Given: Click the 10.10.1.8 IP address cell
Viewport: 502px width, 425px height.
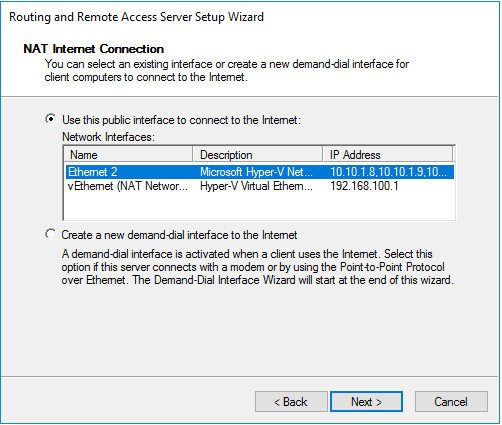Looking at the screenshot, I should [388, 172].
